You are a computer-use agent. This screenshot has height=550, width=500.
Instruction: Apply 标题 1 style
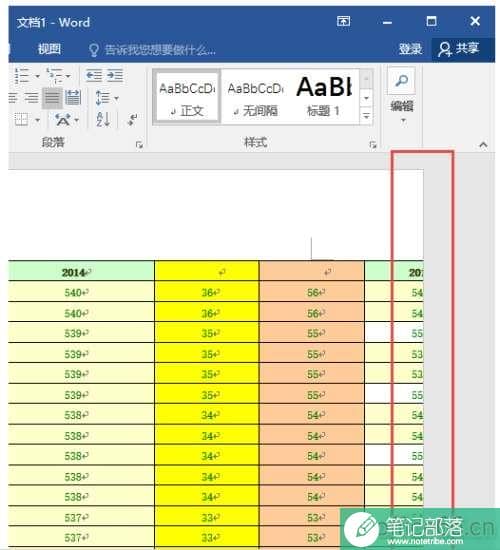(x=324, y=97)
